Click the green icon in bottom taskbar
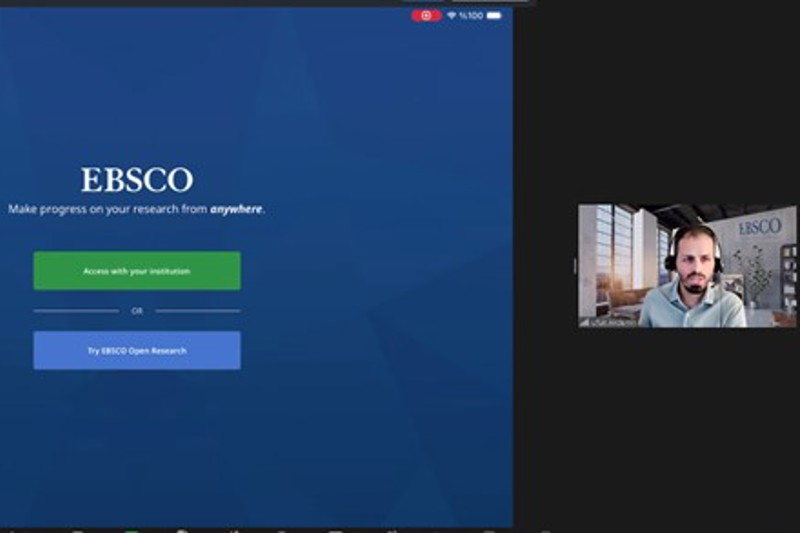This screenshot has height=533, width=800. pos(131,529)
